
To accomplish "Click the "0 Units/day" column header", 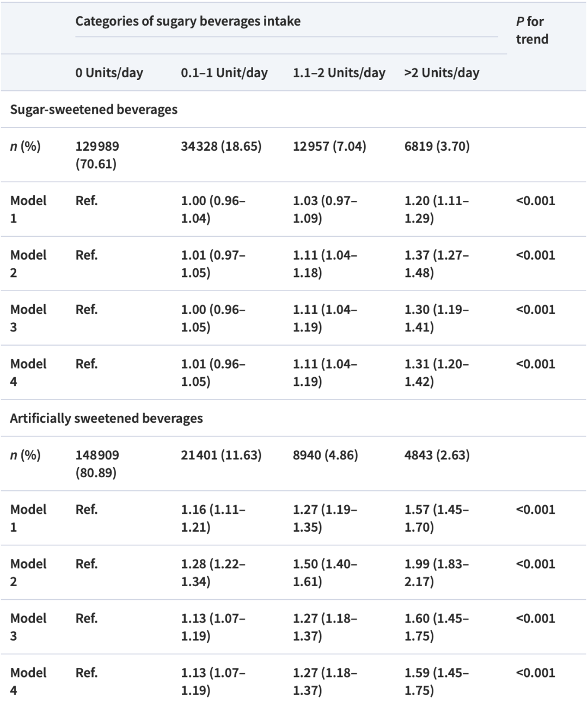I will [109, 73].
